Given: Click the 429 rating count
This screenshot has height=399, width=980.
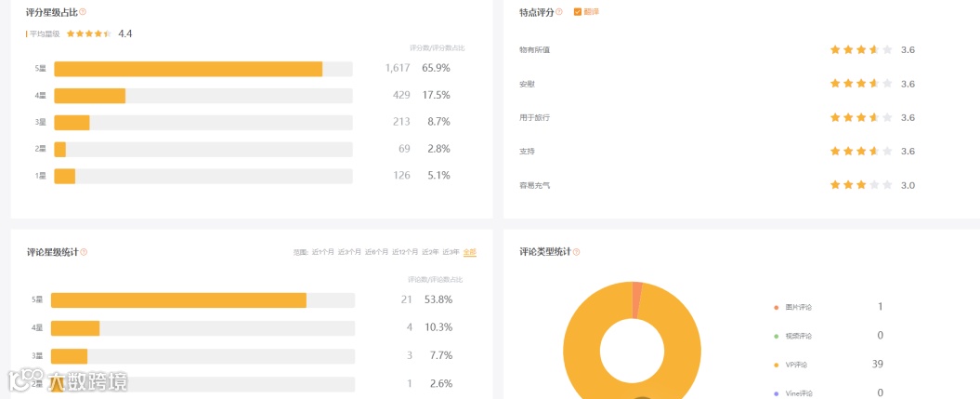Looking at the screenshot, I should click(401, 95).
